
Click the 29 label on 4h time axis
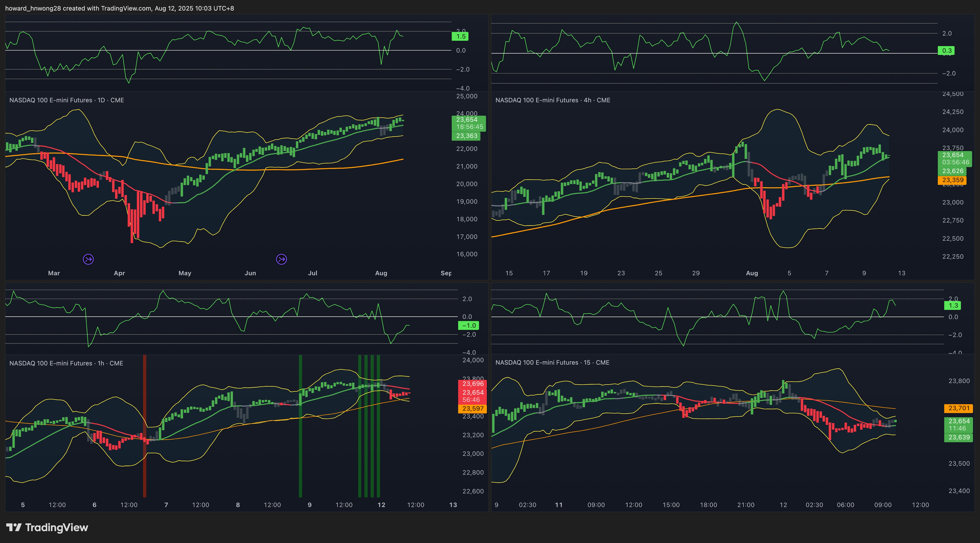(x=696, y=273)
